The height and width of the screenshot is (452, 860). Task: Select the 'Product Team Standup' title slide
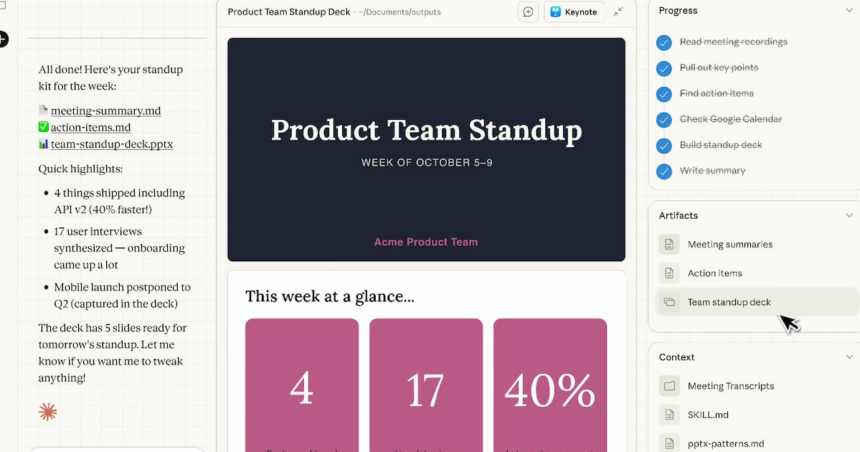click(x=426, y=150)
